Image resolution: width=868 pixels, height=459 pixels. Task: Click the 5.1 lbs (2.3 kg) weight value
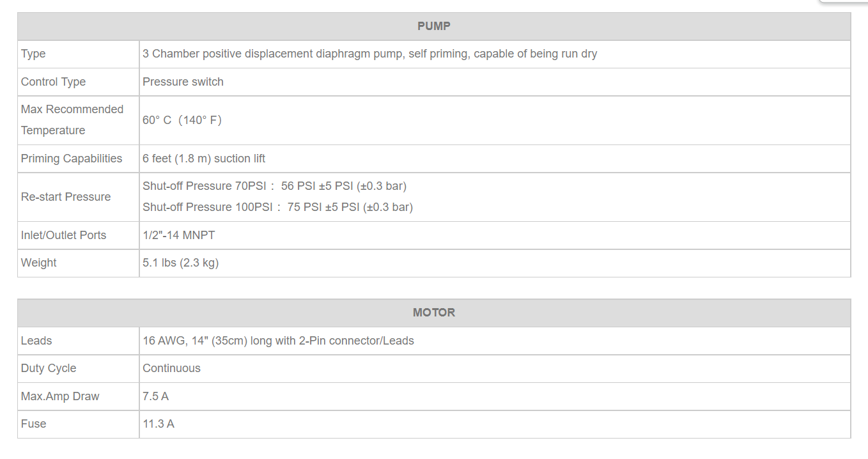tap(181, 263)
